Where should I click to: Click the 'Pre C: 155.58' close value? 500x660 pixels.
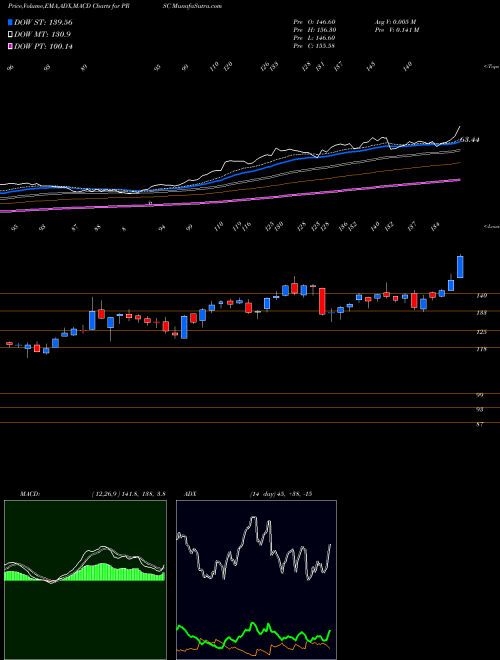coord(314,46)
